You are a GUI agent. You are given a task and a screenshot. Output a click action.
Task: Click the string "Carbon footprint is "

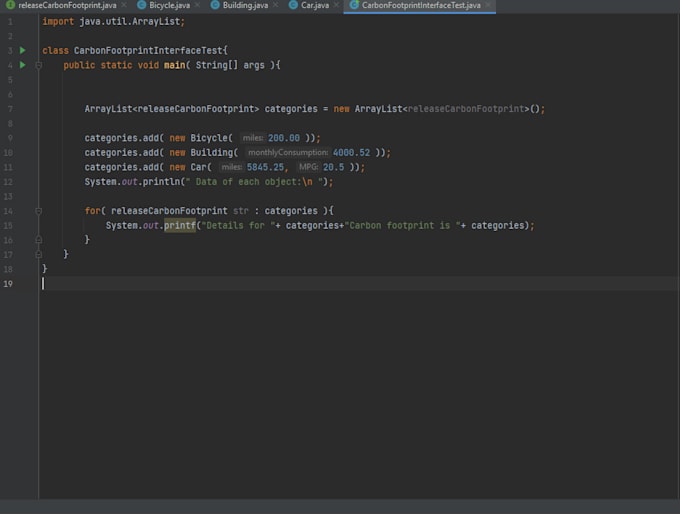402,226
